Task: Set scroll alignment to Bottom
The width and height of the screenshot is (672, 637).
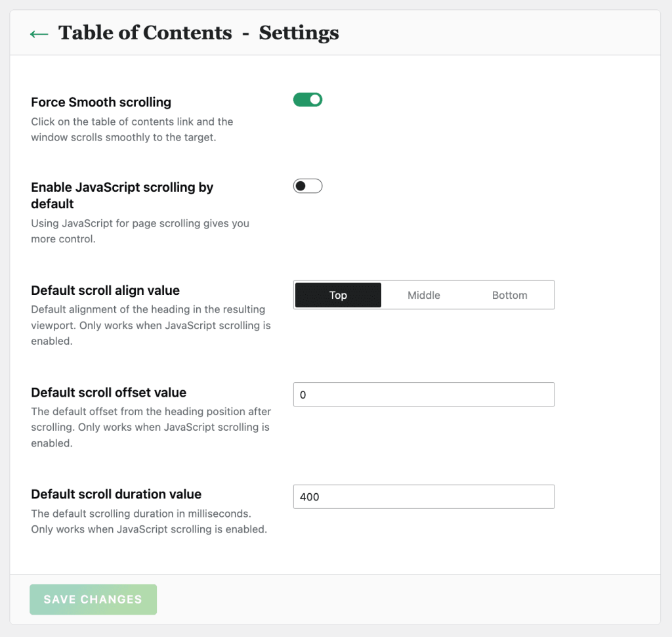Action: pos(509,295)
